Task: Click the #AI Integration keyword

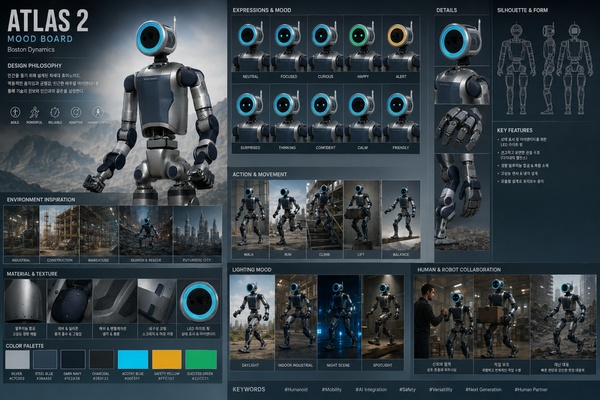Action: click(x=371, y=389)
